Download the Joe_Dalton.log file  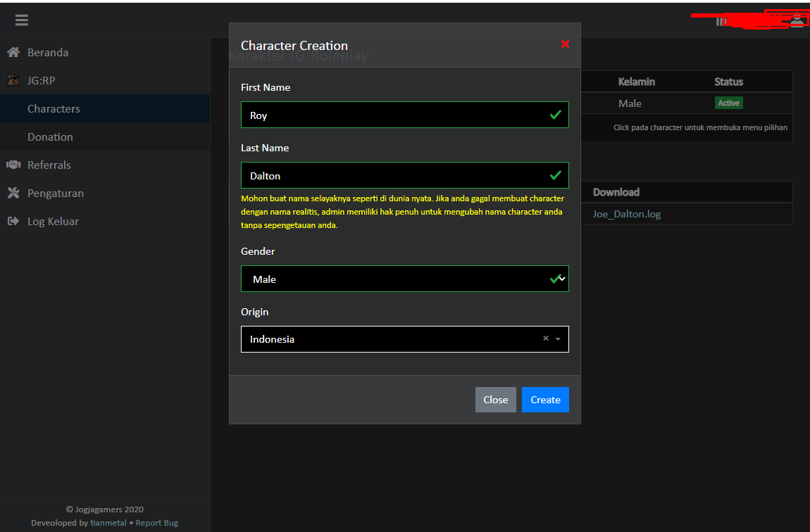627,214
